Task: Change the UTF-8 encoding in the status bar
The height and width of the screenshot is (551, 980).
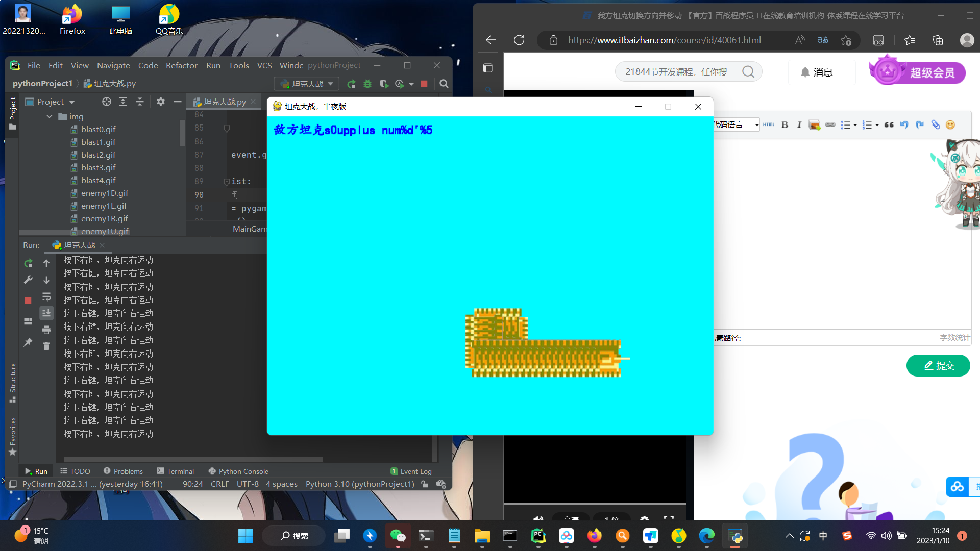Action: pos(248,484)
